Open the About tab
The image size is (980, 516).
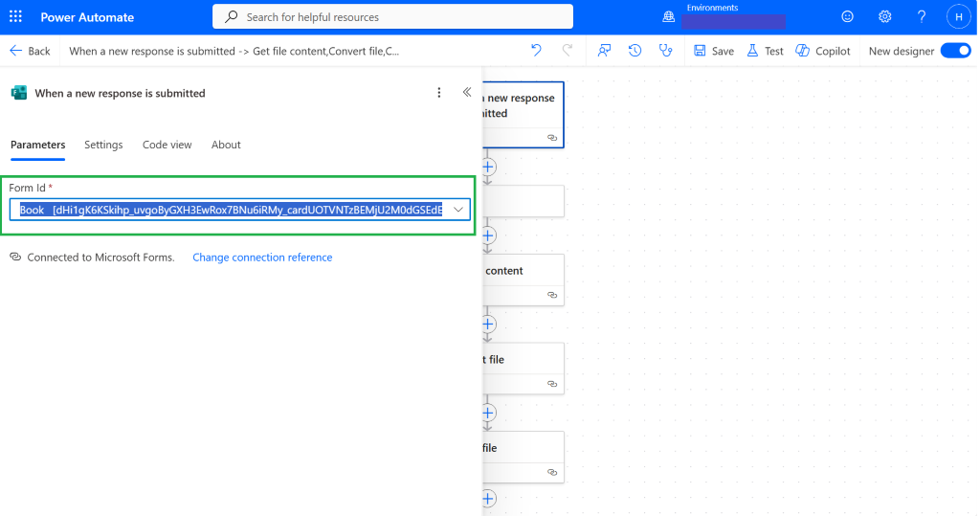[x=226, y=145]
